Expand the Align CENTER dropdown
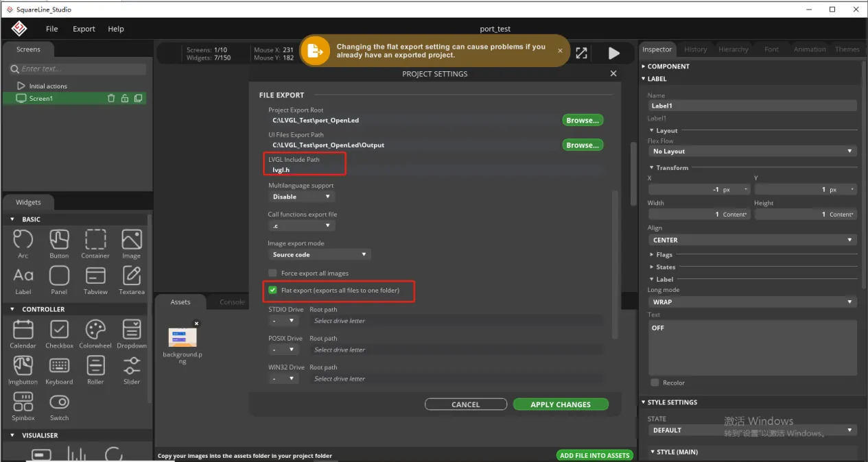Screen dimensions: 868x462 click(752, 240)
